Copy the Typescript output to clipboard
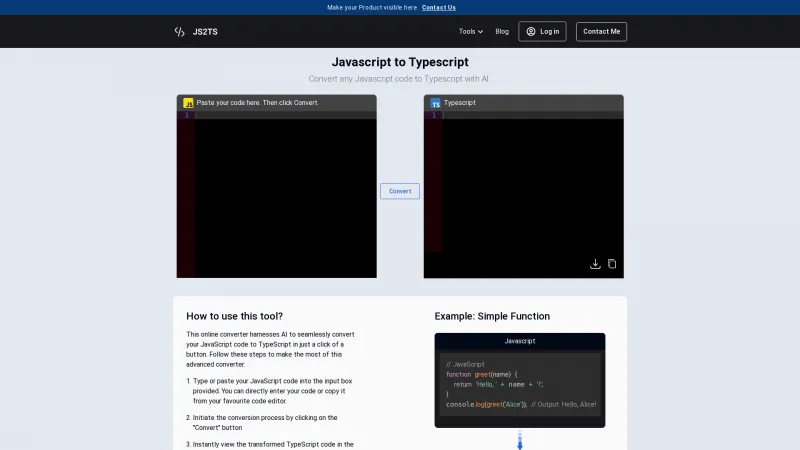800x450 pixels. tap(612, 264)
